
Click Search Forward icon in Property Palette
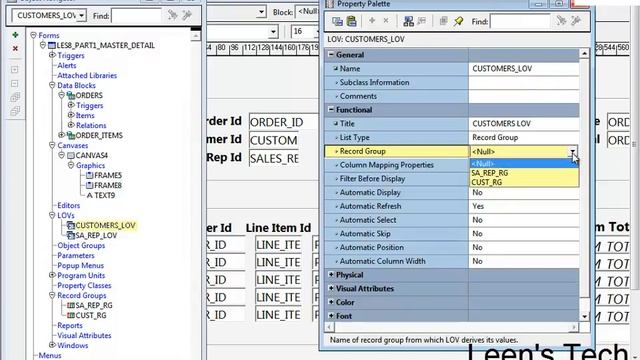(x=562, y=20)
